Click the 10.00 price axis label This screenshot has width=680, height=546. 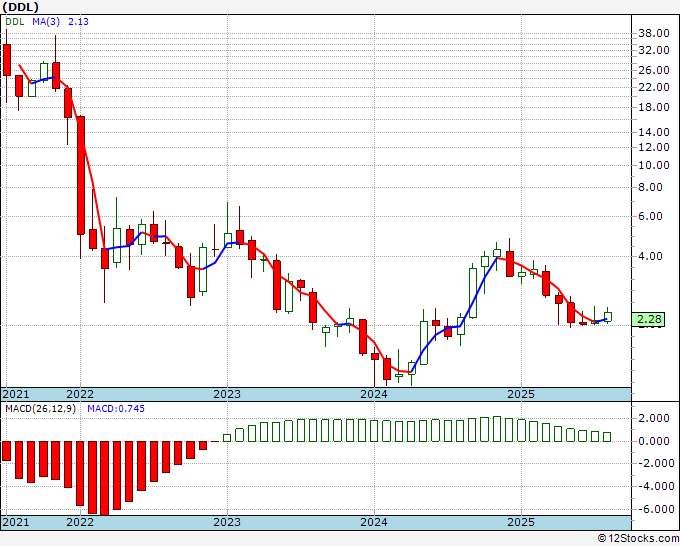coord(654,165)
